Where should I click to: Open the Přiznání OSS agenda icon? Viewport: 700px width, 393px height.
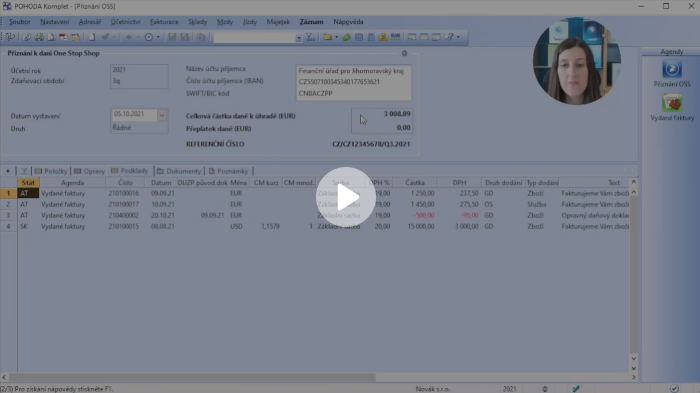671,74
